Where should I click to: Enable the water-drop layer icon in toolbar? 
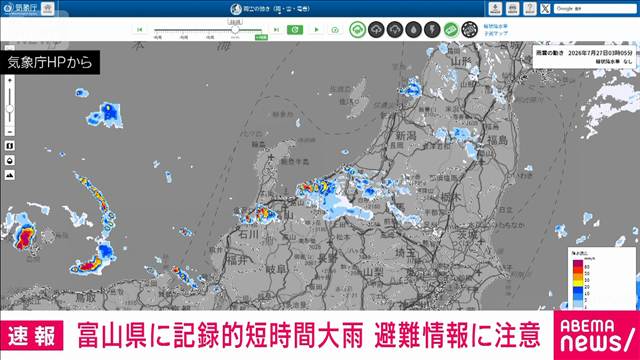click(413, 29)
